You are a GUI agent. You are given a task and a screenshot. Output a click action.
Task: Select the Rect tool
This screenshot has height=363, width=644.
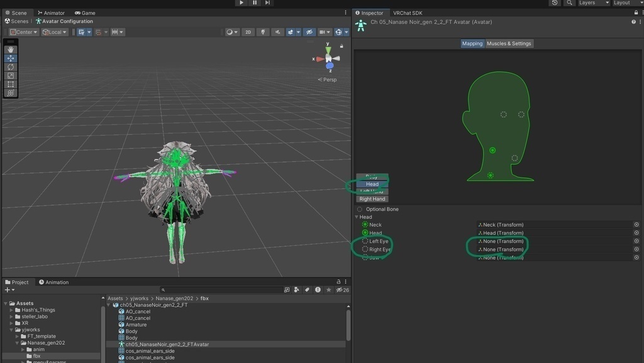click(x=10, y=84)
